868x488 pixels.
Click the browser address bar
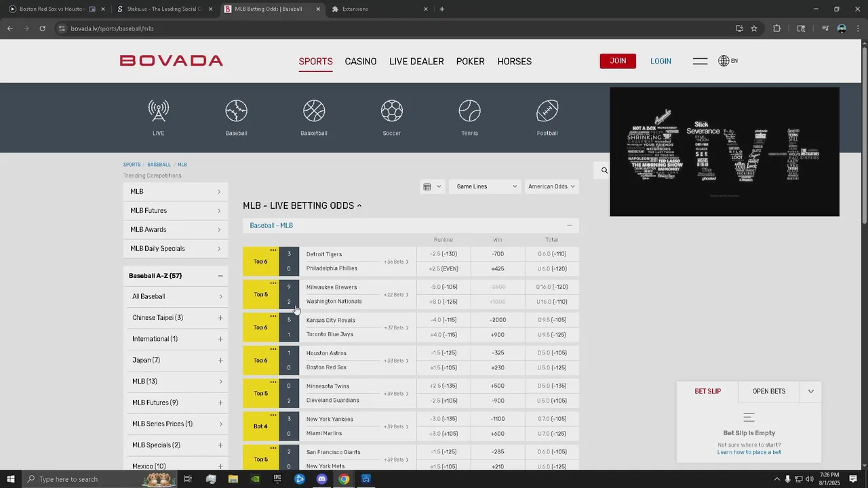[x=393, y=28]
